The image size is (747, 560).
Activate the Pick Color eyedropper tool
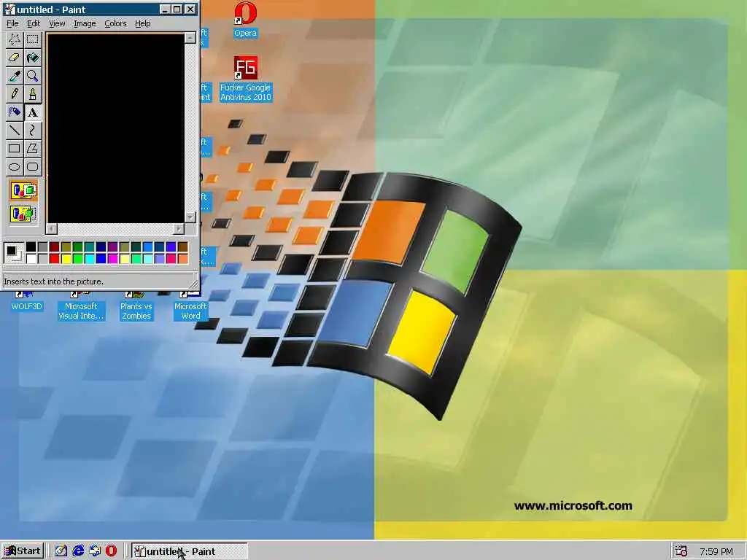(15, 76)
